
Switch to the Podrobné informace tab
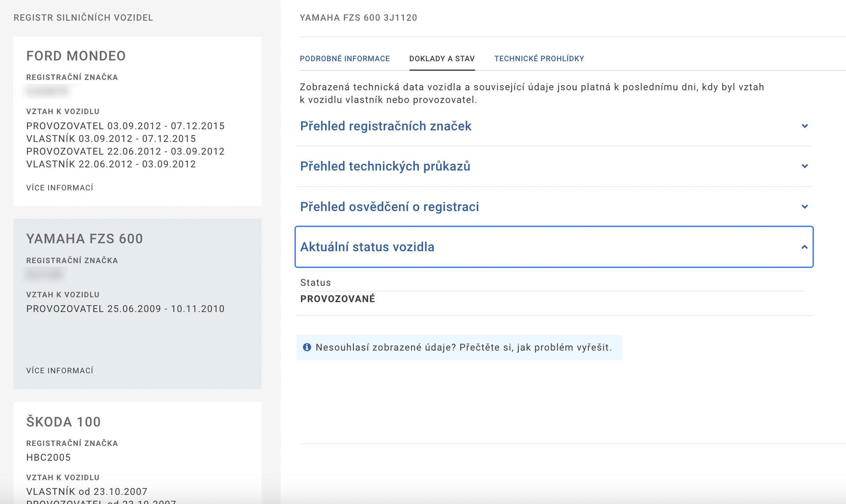tap(345, 59)
